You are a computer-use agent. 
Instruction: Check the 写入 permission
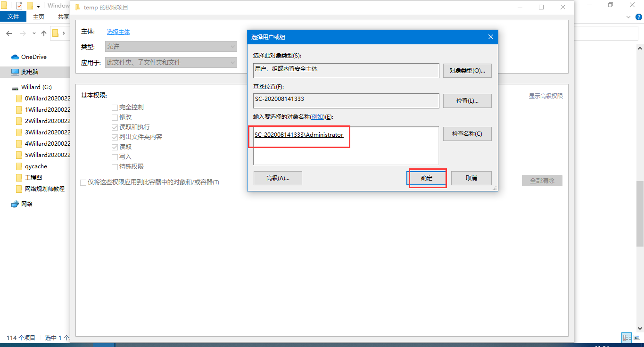coord(114,157)
